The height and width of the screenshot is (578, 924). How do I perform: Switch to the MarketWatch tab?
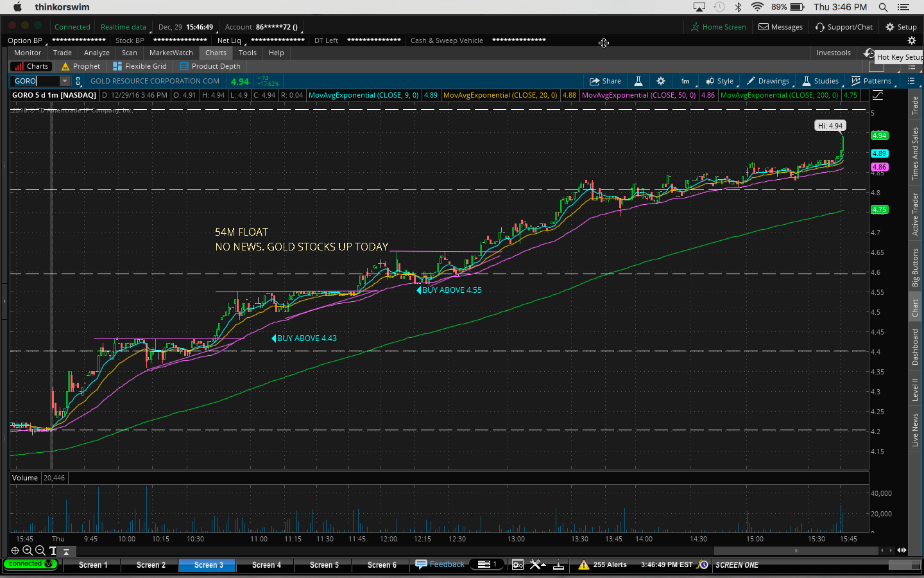(x=171, y=53)
